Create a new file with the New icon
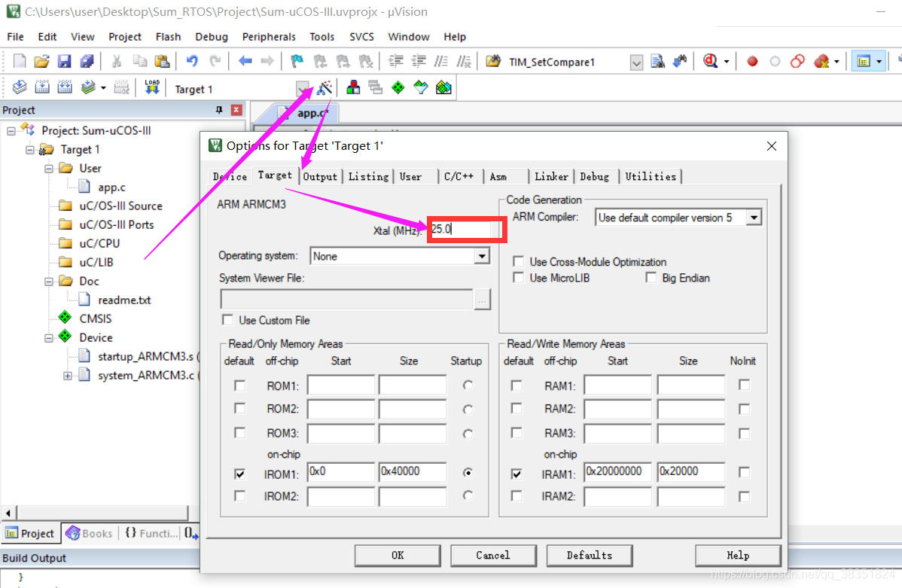Viewport: 902px width, 588px height. 19,61
